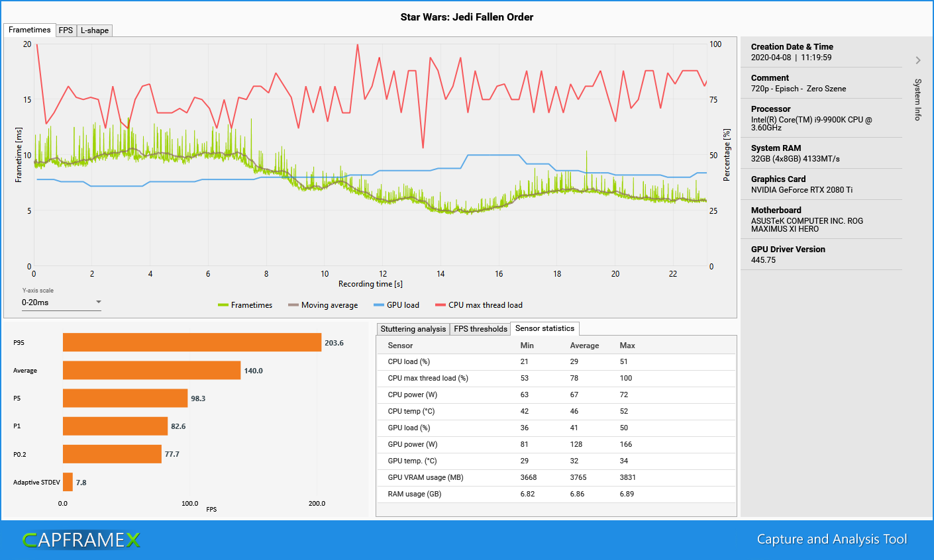Image resolution: width=934 pixels, height=560 pixels.
Task: Click the CapFrameX logo
Action: pyautogui.click(x=81, y=540)
